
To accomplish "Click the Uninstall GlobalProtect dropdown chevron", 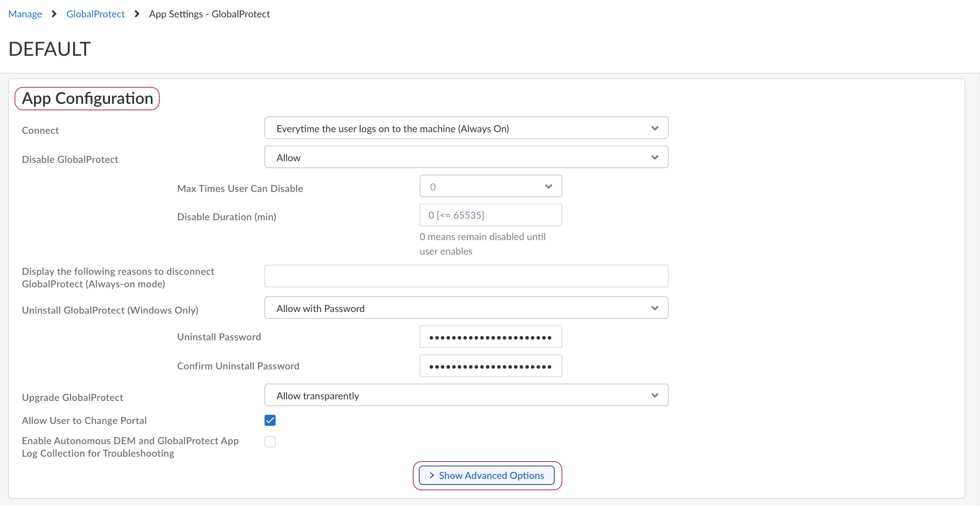I will 655,308.
